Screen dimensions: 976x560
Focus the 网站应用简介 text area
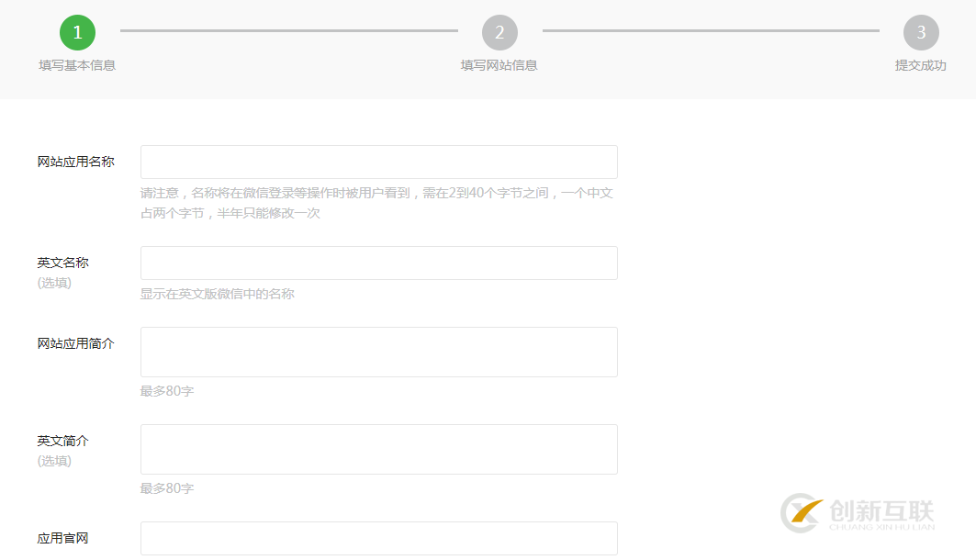378,352
